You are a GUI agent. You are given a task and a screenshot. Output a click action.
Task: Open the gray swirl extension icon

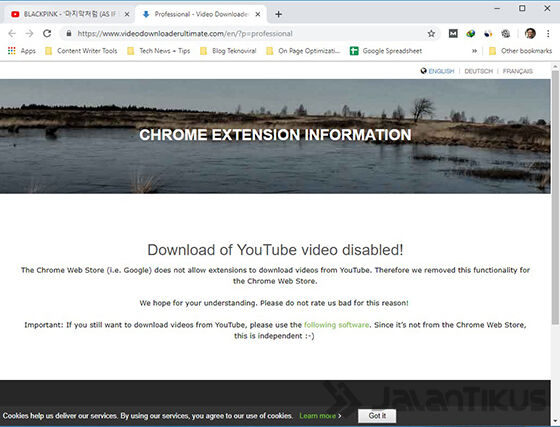tap(505, 34)
